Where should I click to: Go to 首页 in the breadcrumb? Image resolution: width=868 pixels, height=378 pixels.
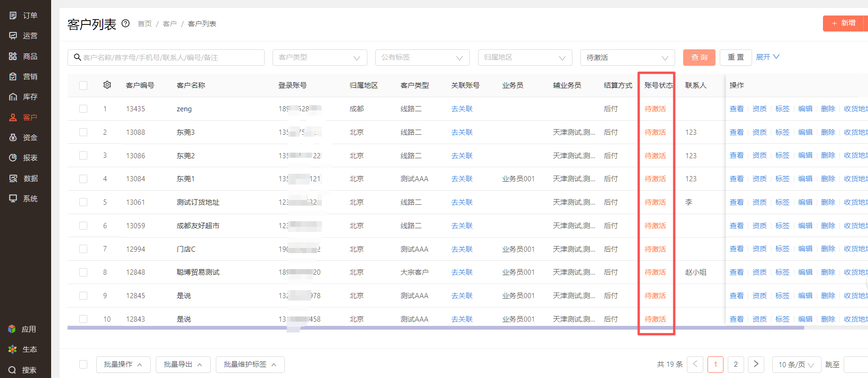pos(145,24)
